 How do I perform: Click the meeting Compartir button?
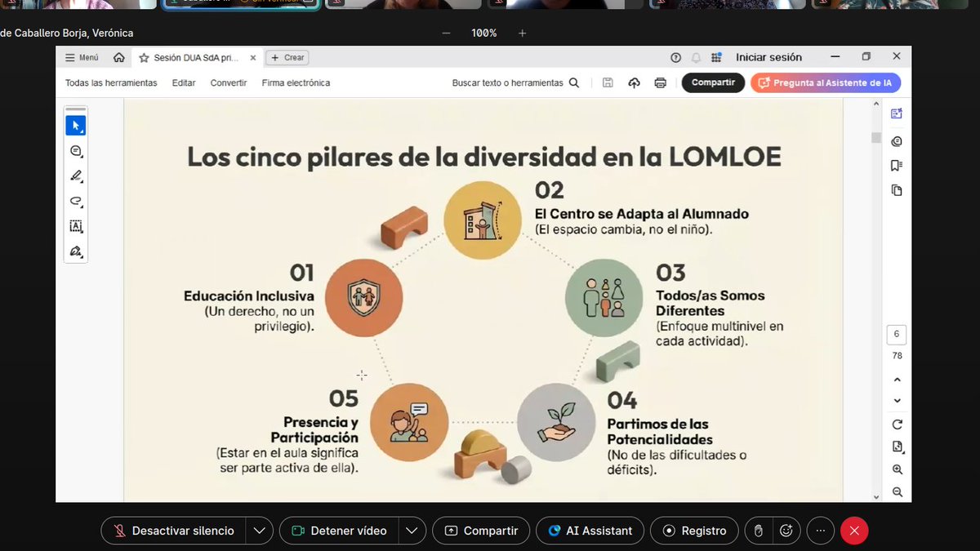coord(481,531)
